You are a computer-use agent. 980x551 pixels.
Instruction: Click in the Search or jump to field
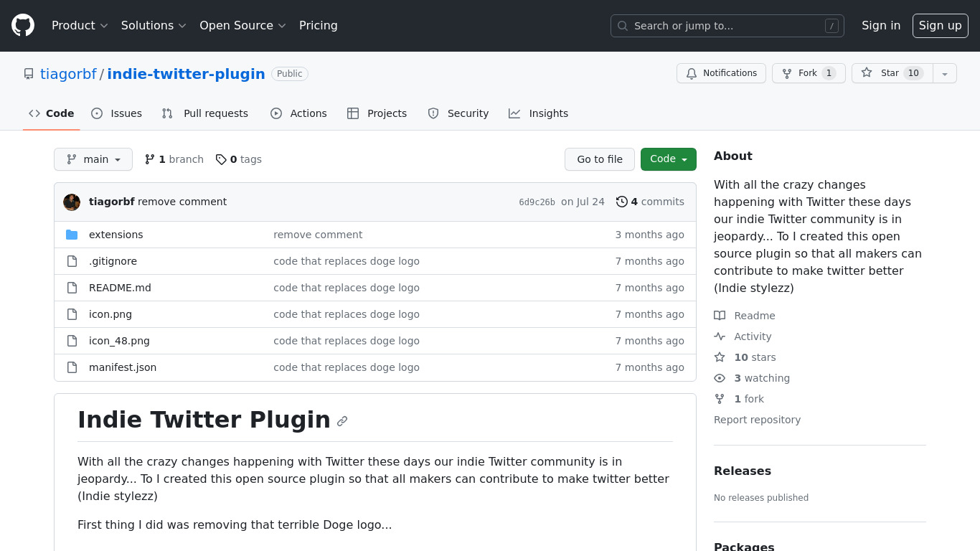click(x=727, y=26)
